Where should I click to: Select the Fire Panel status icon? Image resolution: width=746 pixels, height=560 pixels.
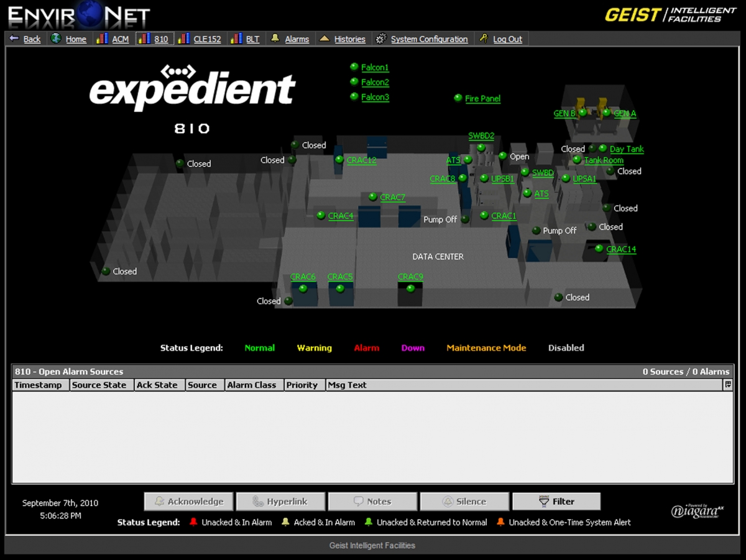click(458, 98)
